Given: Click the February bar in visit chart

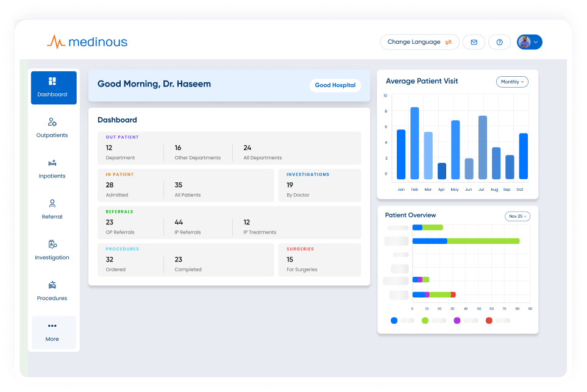Looking at the screenshot, I should [x=414, y=143].
